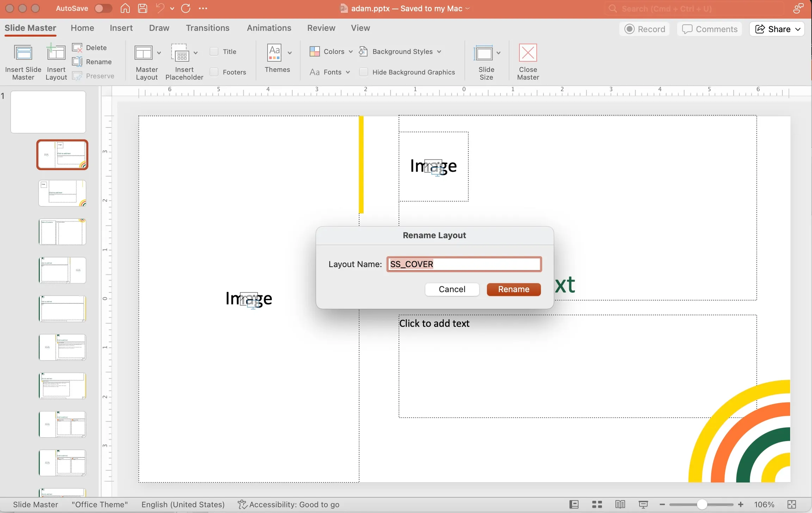Open the Themes gallery icon
Viewport: 812px width, 513px height.
pyautogui.click(x=274, y=53)
